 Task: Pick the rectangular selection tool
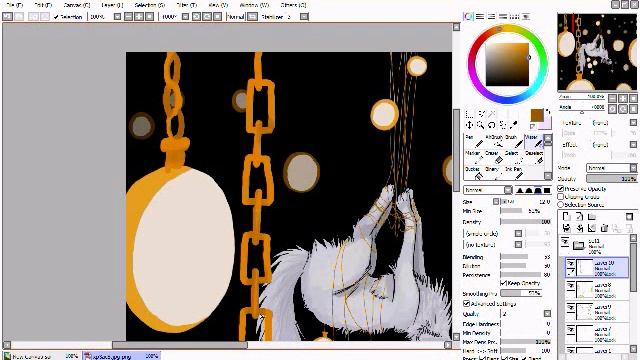(x=469, y=114)
